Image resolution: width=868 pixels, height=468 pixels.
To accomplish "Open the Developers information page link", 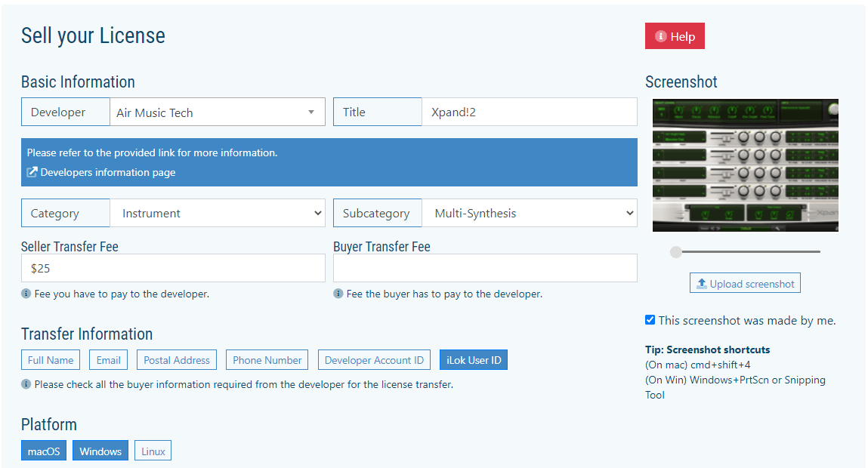I will pyautogui.click(x=107, y=172).
